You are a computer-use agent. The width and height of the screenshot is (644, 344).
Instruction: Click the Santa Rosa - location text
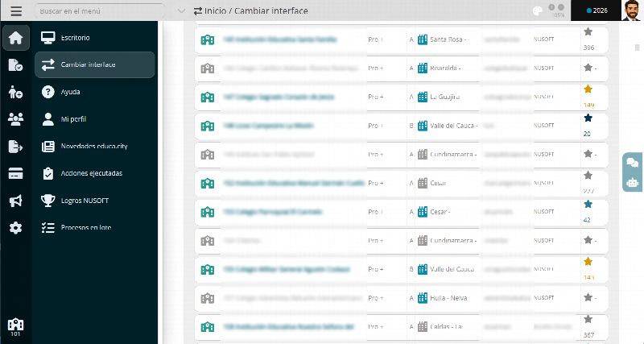tap(448, 39)
